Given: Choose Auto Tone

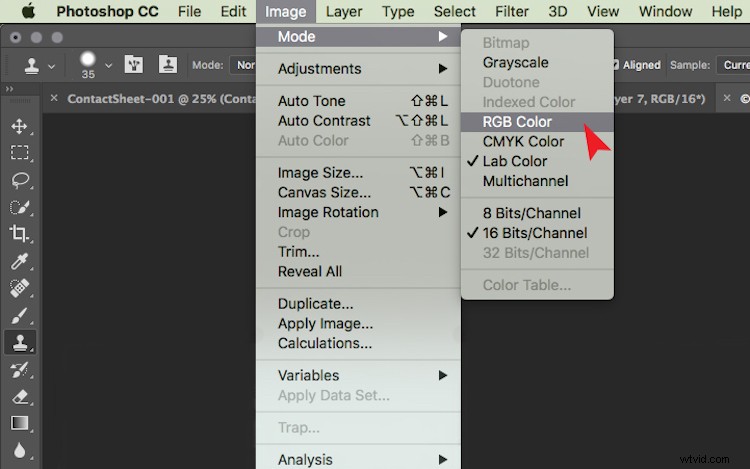Looking at the screenshot, I should click(x=358, y=101).
